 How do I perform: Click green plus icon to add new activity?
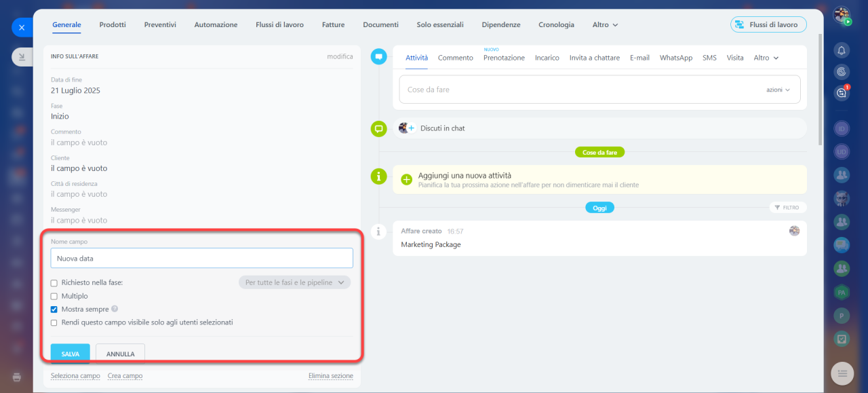pyautogui.click(x=406, y=180)
